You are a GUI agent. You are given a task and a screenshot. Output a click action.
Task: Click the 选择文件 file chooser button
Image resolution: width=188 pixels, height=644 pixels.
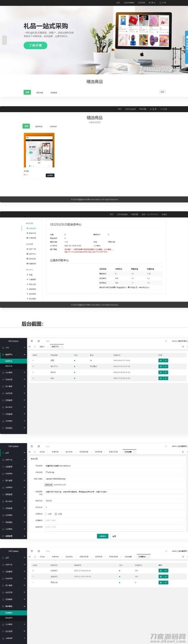pyautogui.click(x=49, y=485)
